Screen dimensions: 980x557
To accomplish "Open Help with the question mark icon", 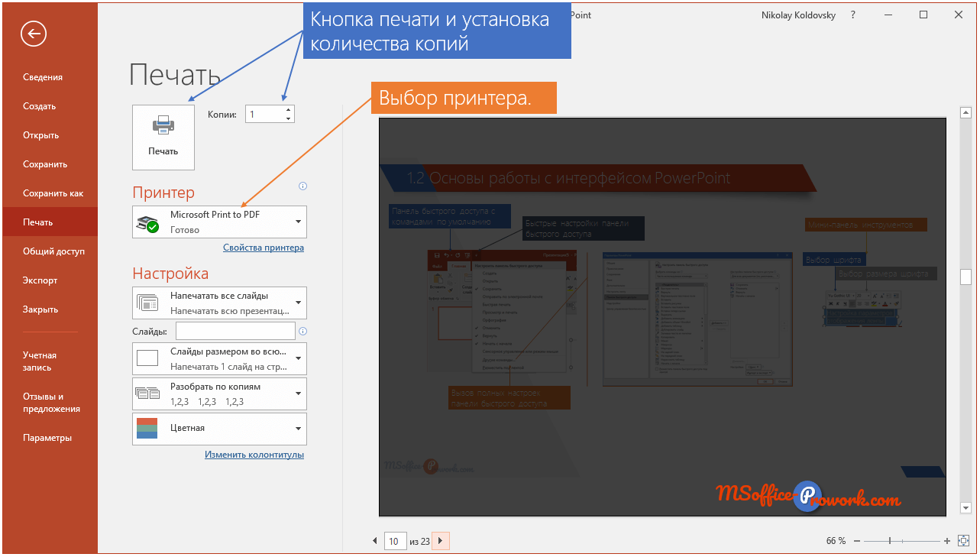I will 853,15.
